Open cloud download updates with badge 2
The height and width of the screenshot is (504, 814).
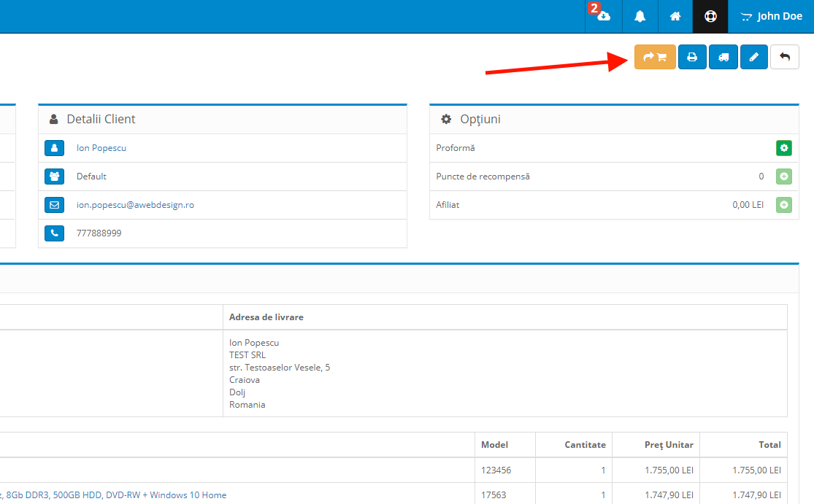coord(603,16)
